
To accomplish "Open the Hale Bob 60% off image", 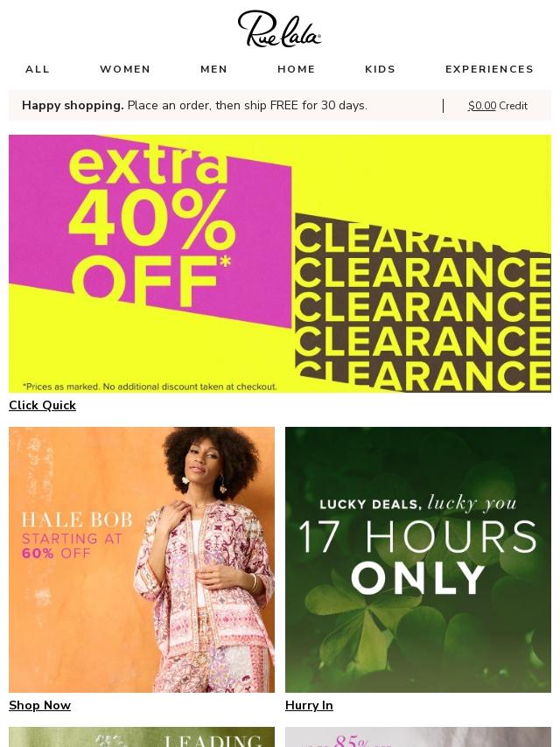I will [142, 559].
